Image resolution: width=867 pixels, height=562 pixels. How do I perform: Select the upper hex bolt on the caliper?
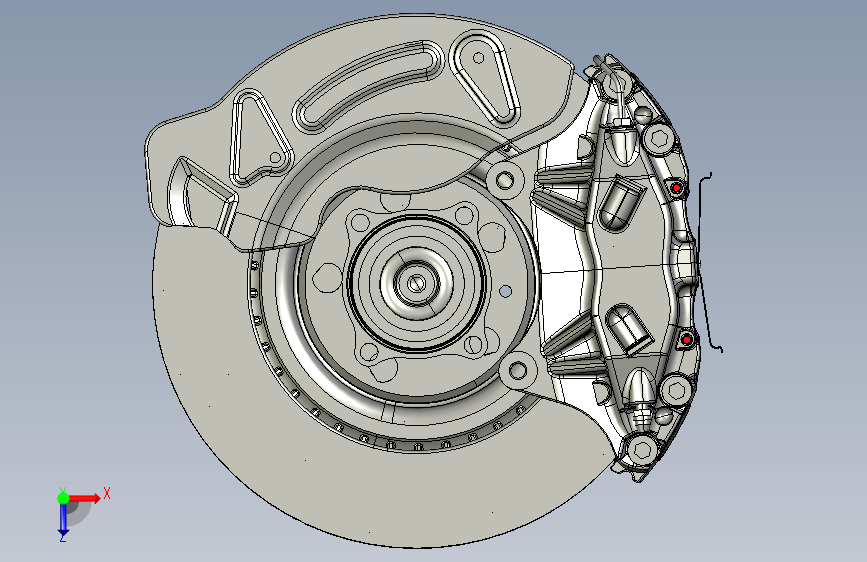pyautogui.click(x=658, y=138)
